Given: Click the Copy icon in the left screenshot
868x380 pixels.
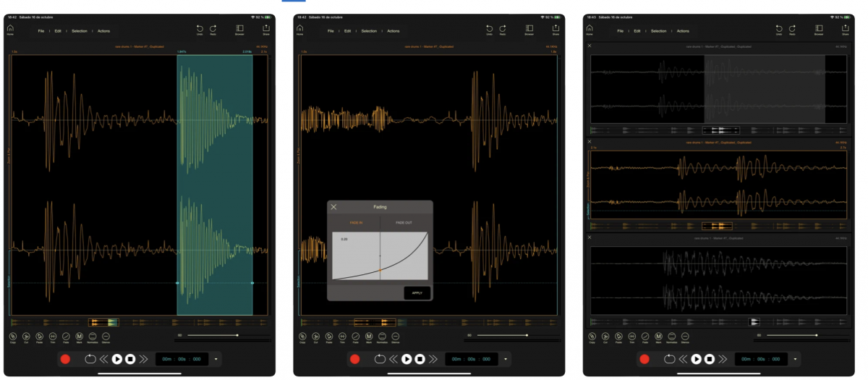Looking at the screenshot, I should [13, 337].
